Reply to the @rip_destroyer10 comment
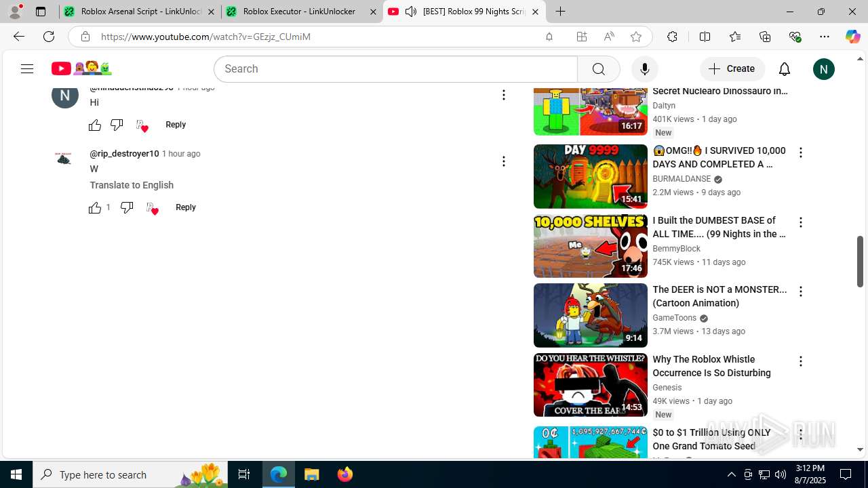Viewport: 868px width, 488px height. click(x=186, y=207)
